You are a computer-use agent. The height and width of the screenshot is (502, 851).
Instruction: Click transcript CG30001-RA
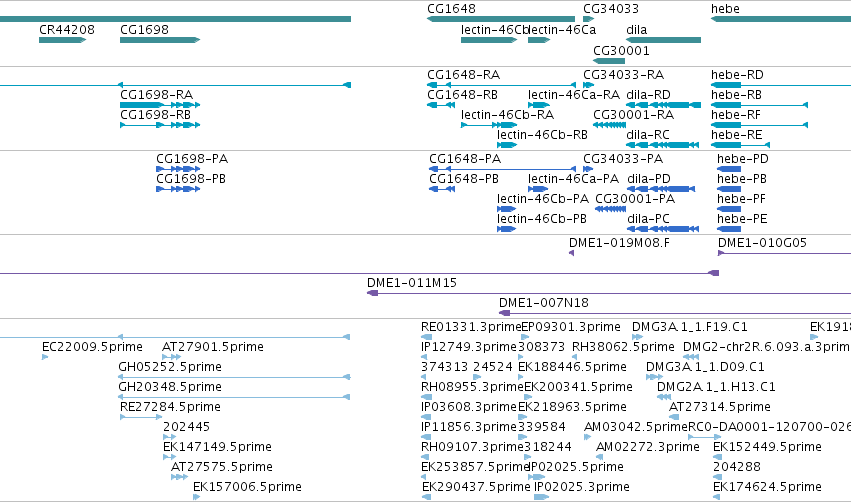[x=609, y=125]
